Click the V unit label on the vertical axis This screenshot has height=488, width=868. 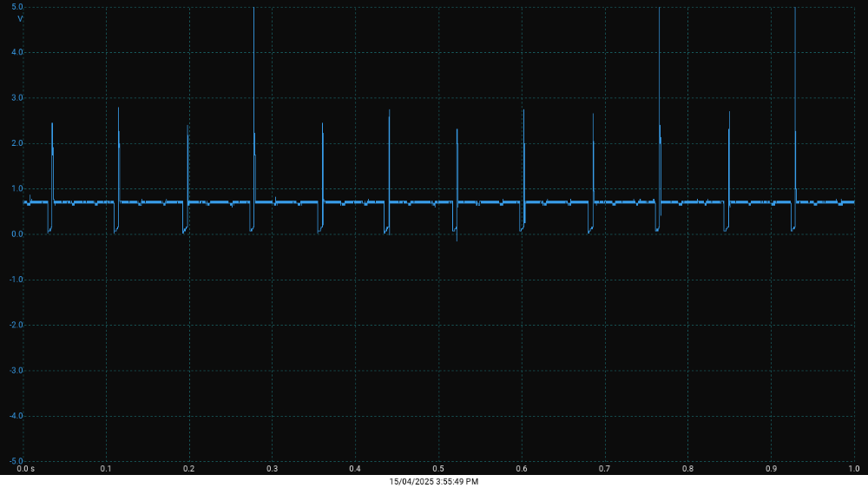[x=20, y=18]
